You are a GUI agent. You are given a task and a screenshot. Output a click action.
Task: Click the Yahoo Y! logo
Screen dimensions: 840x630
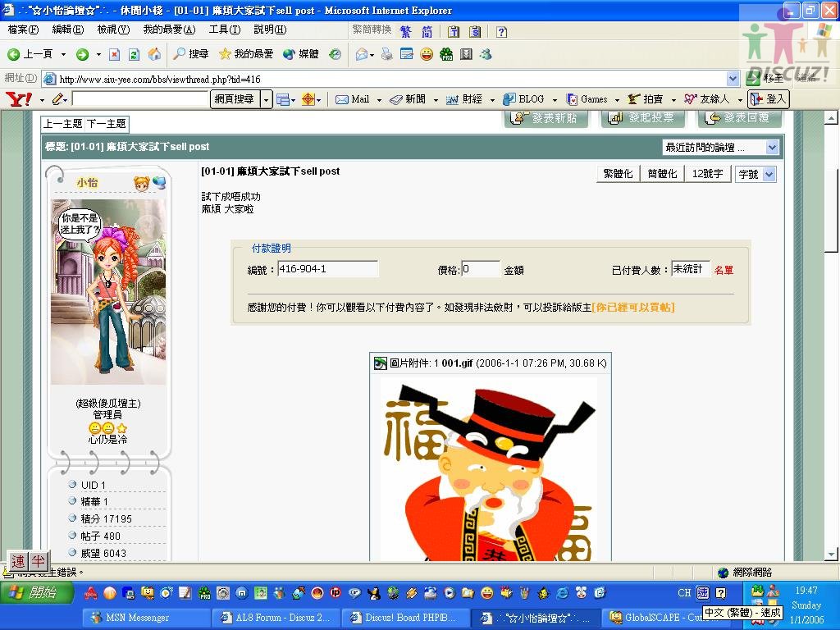tap(19, 99)
